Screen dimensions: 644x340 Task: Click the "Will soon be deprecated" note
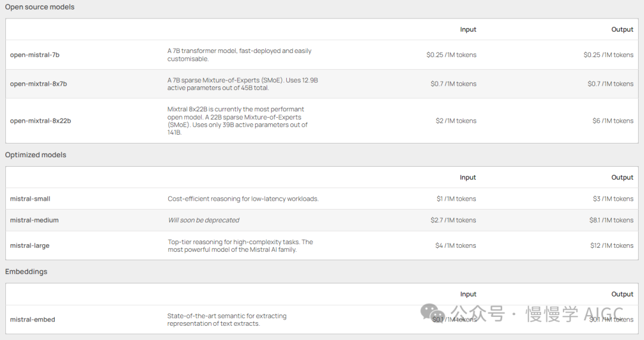click(x=203, y=220)
